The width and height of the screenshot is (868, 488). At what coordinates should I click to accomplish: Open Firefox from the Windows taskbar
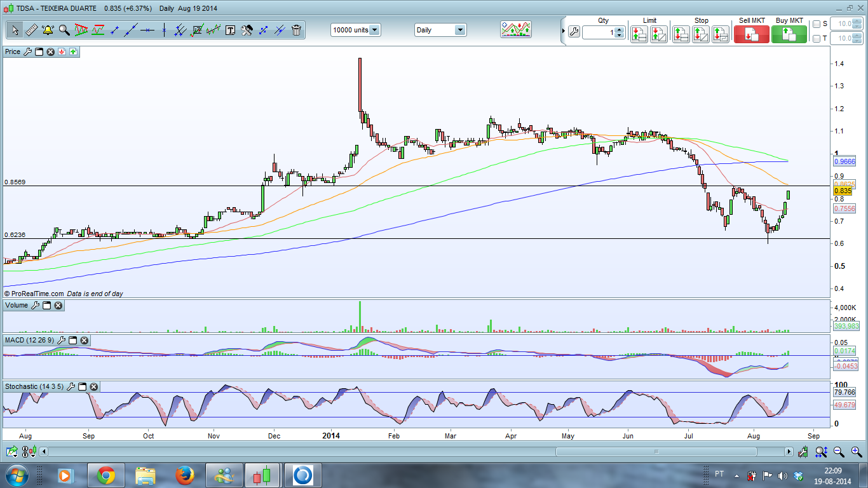pos(185,475)
